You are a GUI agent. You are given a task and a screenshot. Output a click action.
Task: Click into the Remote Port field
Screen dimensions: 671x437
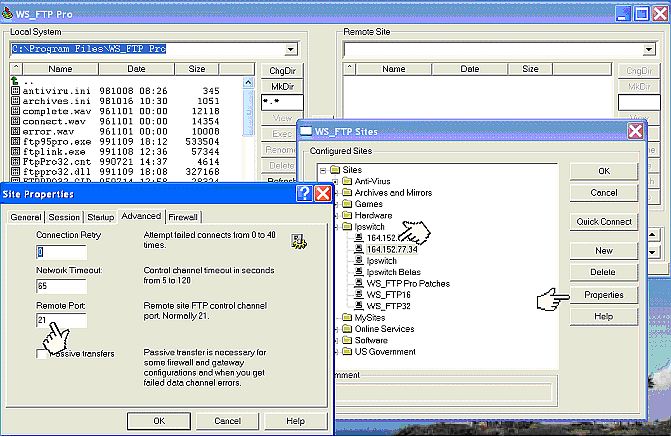pos(61,320)
